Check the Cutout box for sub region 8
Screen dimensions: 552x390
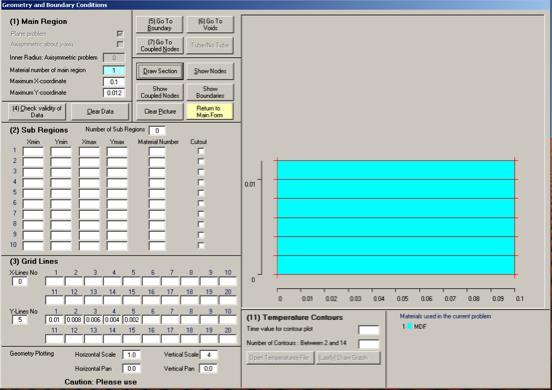point(201,225)
